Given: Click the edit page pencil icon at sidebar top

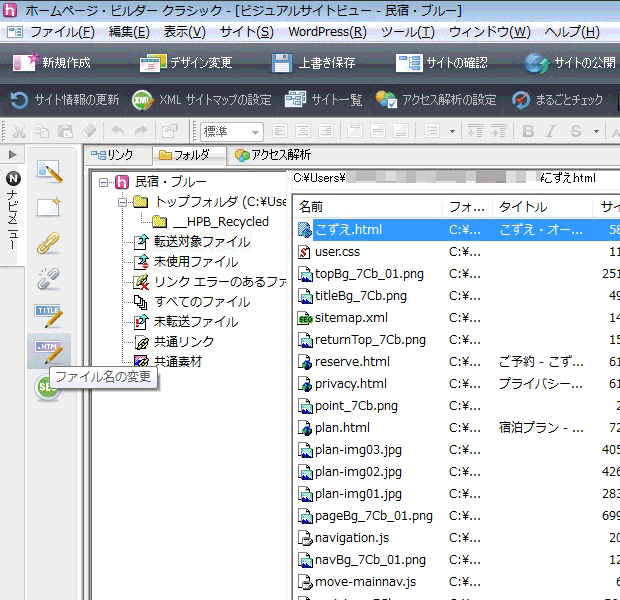Looking at the screenshot, I should [48, 171].
